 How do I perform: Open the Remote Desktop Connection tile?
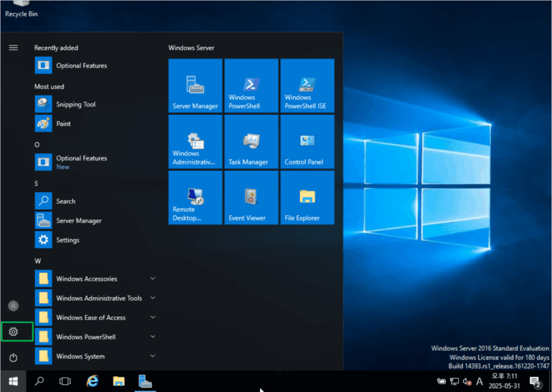point(195,197)
